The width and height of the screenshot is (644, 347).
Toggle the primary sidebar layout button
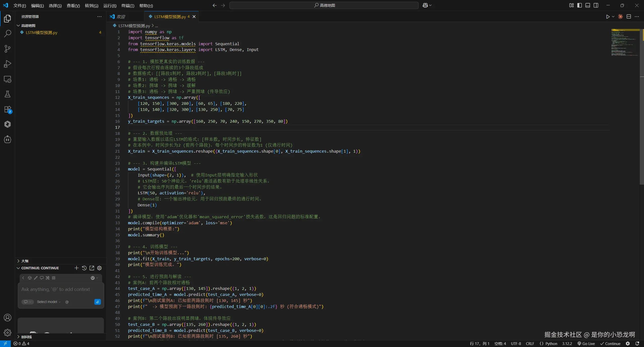point(580,5)
